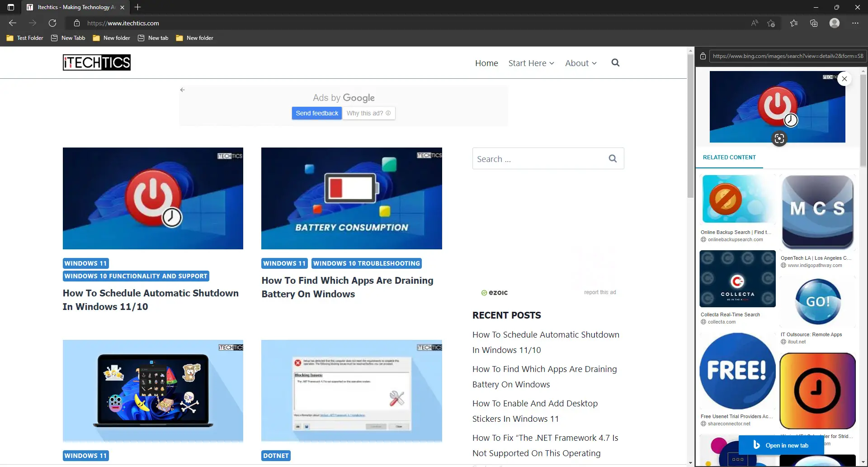The height and width of the screenshot is (467, 868).
Task: Go back to the previous page
Action: tap(13, 23)
